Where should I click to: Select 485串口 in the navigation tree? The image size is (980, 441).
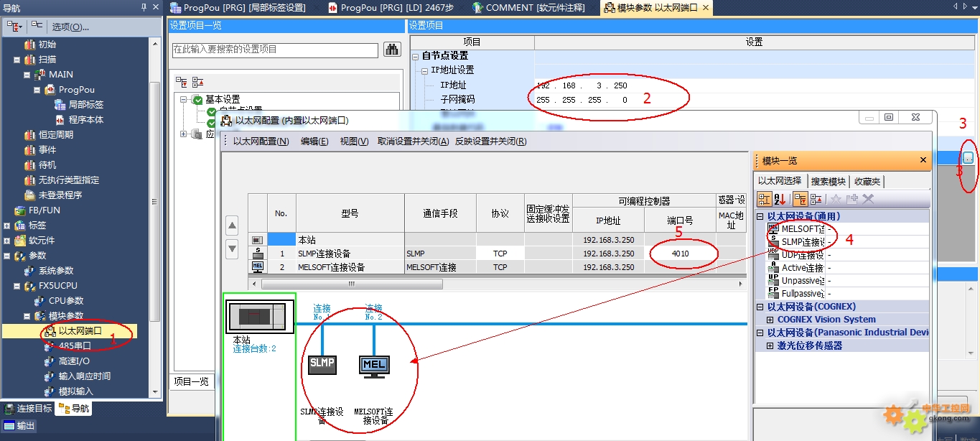click(75, 346)
